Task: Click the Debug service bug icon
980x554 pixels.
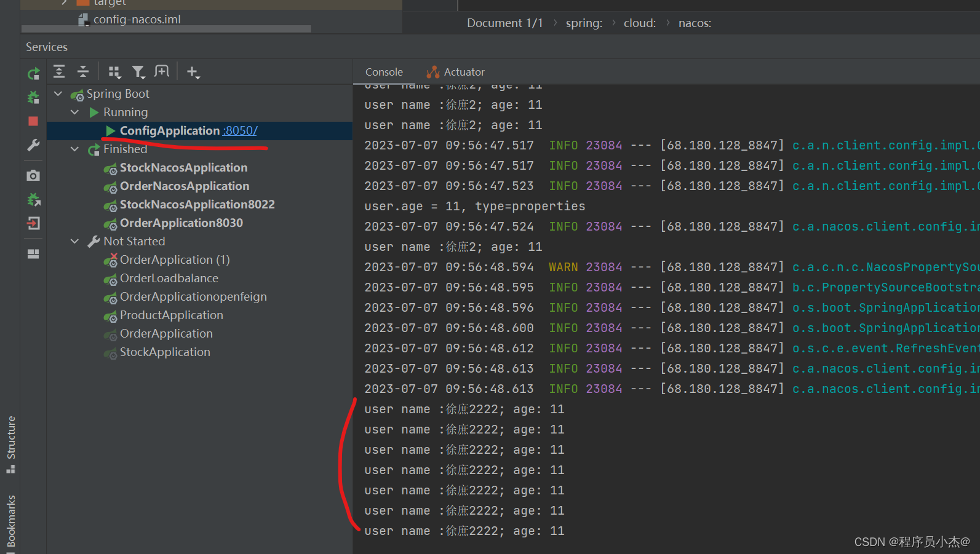Action: click(33, 97)
